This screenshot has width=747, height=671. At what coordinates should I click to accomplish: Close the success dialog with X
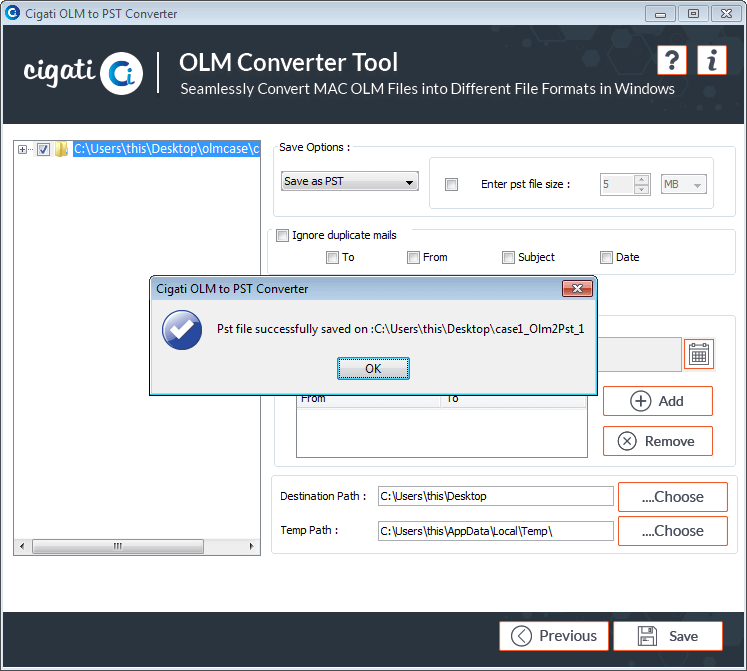tap(577, 288)
